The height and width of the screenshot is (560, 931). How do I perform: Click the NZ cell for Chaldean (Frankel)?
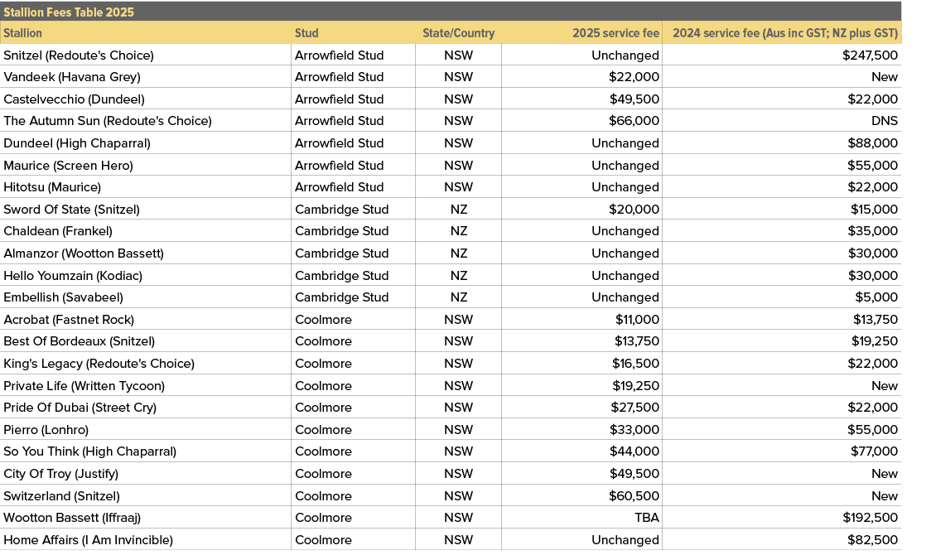(x=459, y=231)
